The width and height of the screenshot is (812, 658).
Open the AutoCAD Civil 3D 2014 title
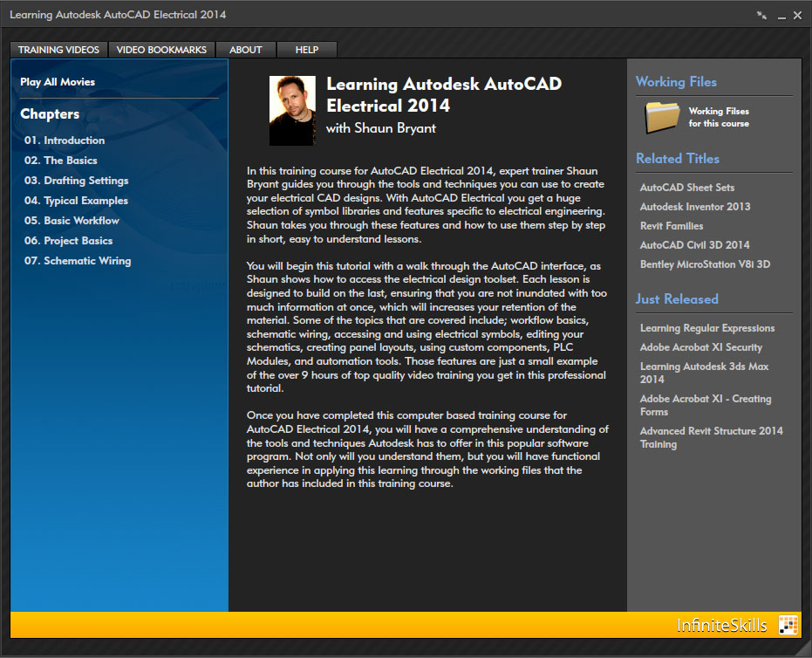click(695, 245)
